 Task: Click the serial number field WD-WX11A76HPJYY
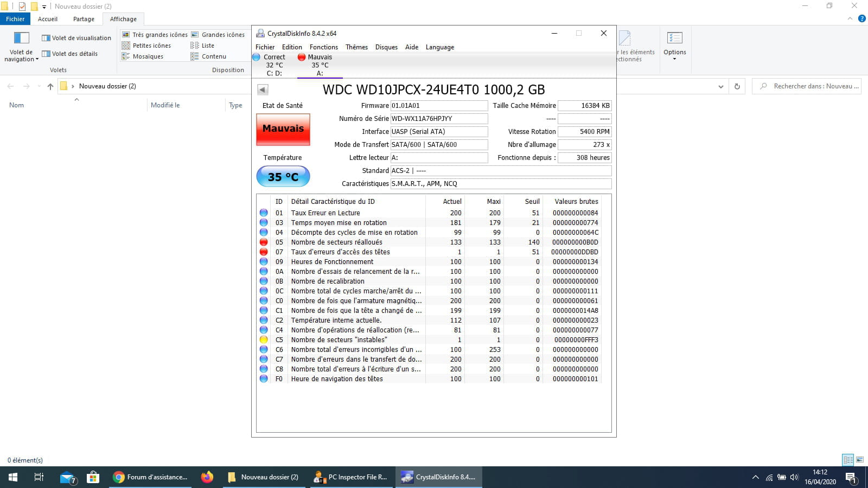point(439,119)
